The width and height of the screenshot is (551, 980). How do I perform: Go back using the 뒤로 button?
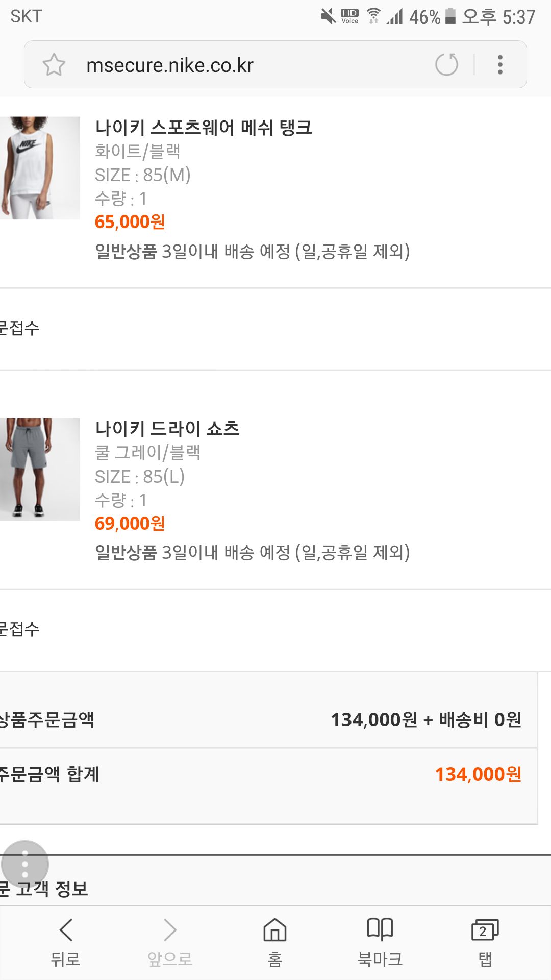point(66,942)
